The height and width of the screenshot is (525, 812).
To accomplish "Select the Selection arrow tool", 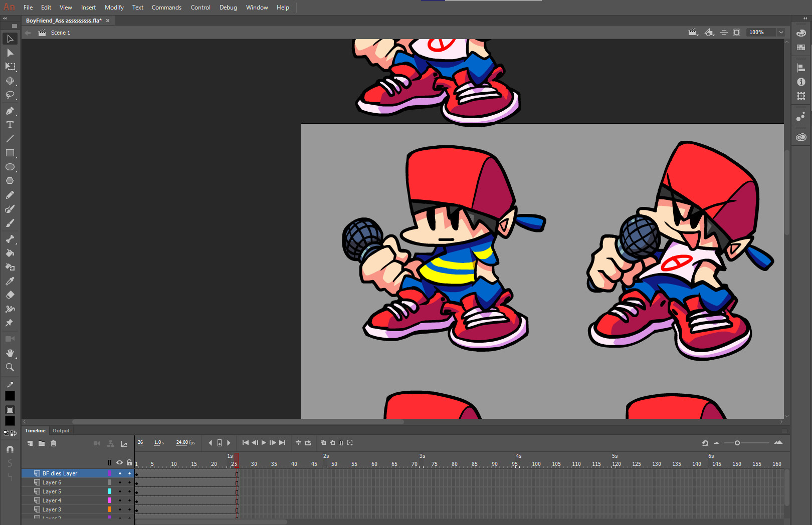I will coord(10,39).
